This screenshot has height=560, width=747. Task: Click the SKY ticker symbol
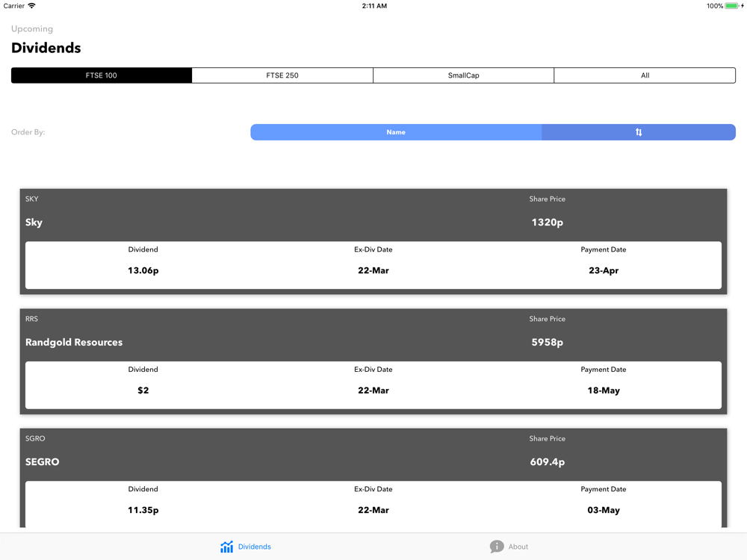tap(32, 199)
